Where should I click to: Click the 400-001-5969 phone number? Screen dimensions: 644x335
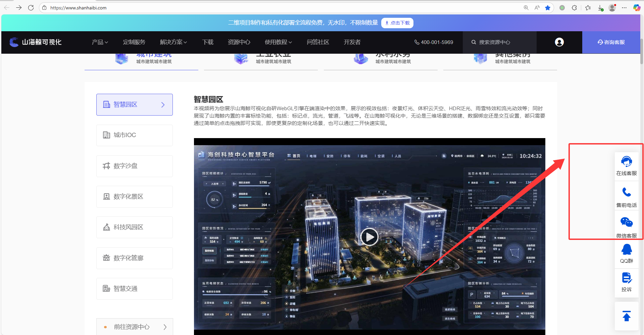[434, 42]
